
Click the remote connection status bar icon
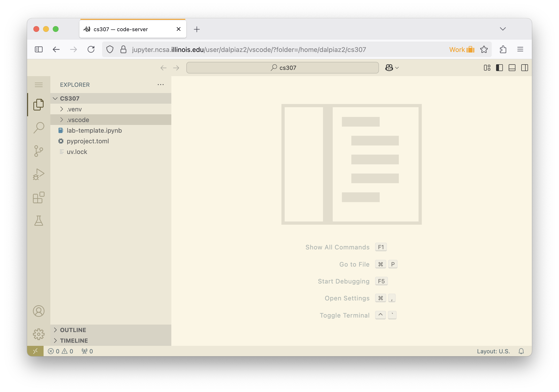click(x=35, y=351)
